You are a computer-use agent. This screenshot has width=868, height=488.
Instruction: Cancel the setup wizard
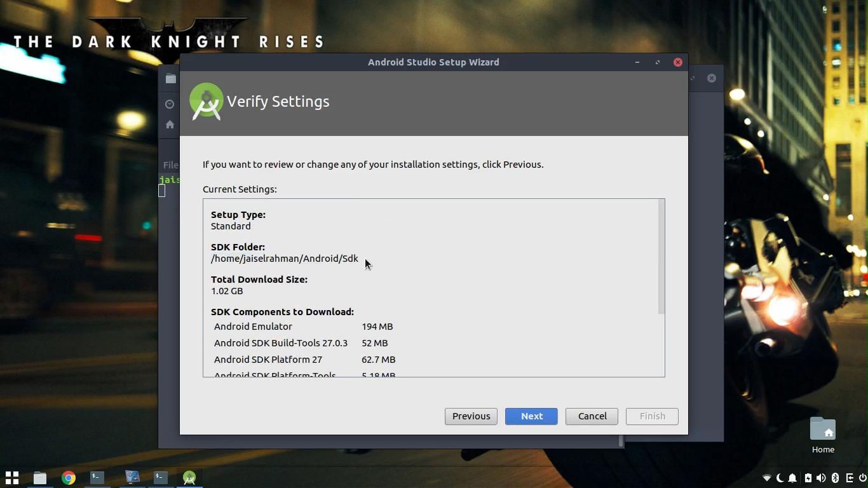point(592,416)
